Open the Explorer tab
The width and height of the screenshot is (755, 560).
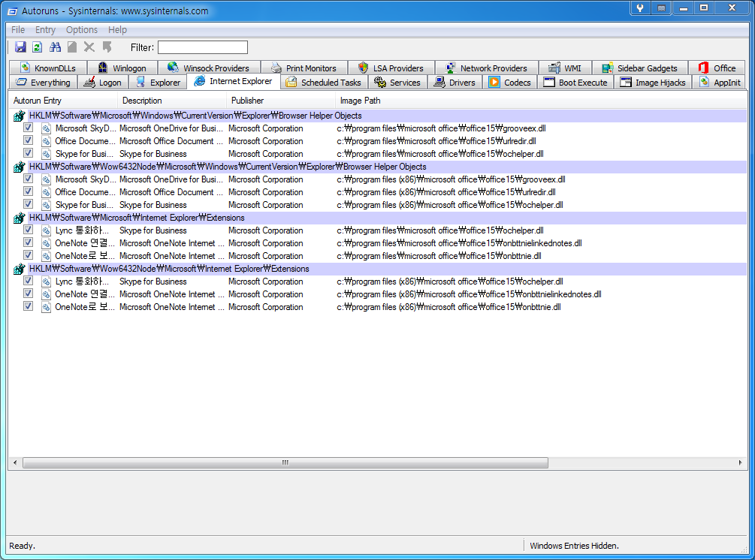pos(158,83)
